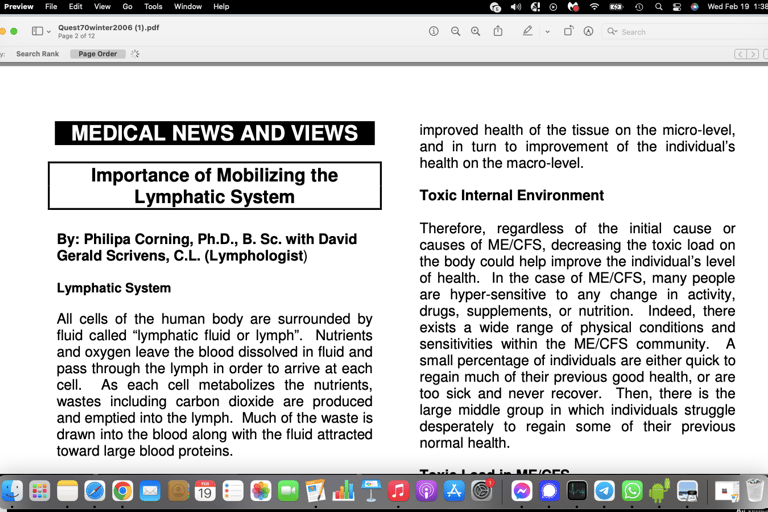Show the Markup toolbar
Screen dimensions: 768x512
coord(588,31)
